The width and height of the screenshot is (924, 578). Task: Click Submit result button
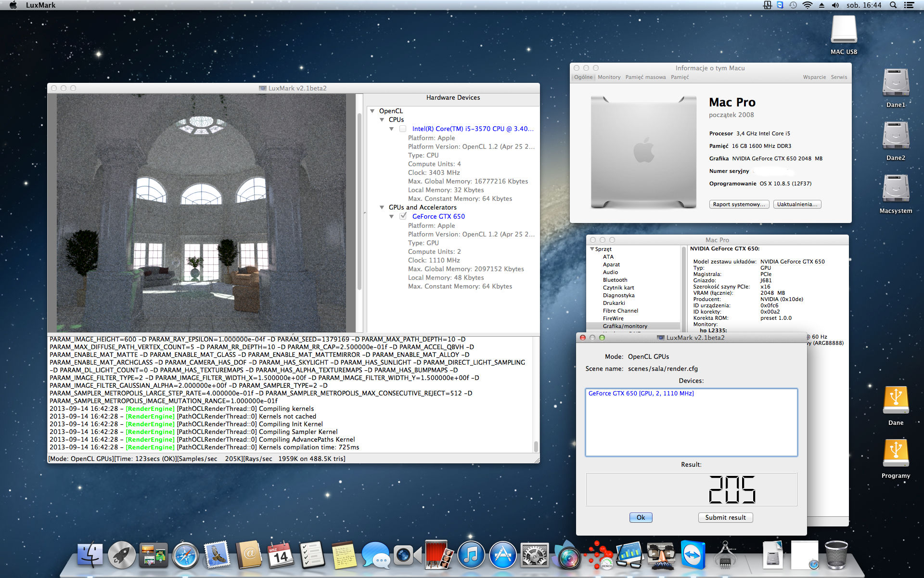(x=725, y=517)
